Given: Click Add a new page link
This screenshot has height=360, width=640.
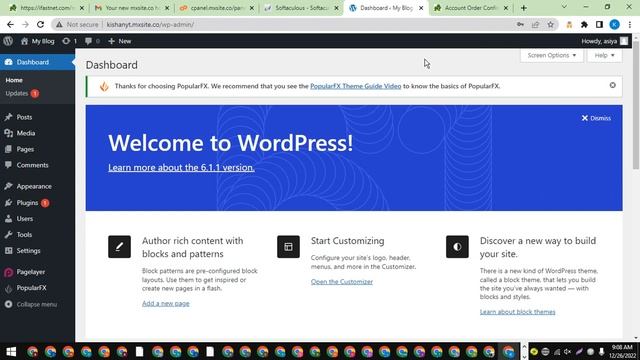Looking at the screenshot, I should pos(166,303).
